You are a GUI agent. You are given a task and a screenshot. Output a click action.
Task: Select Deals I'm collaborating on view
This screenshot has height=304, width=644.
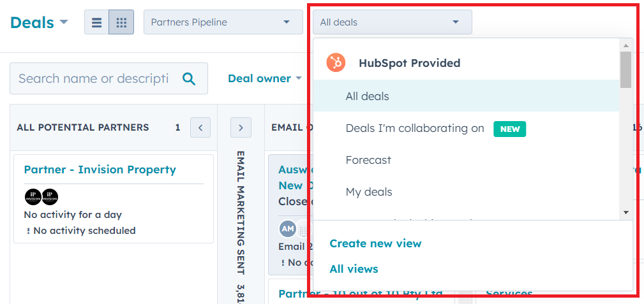415,128
